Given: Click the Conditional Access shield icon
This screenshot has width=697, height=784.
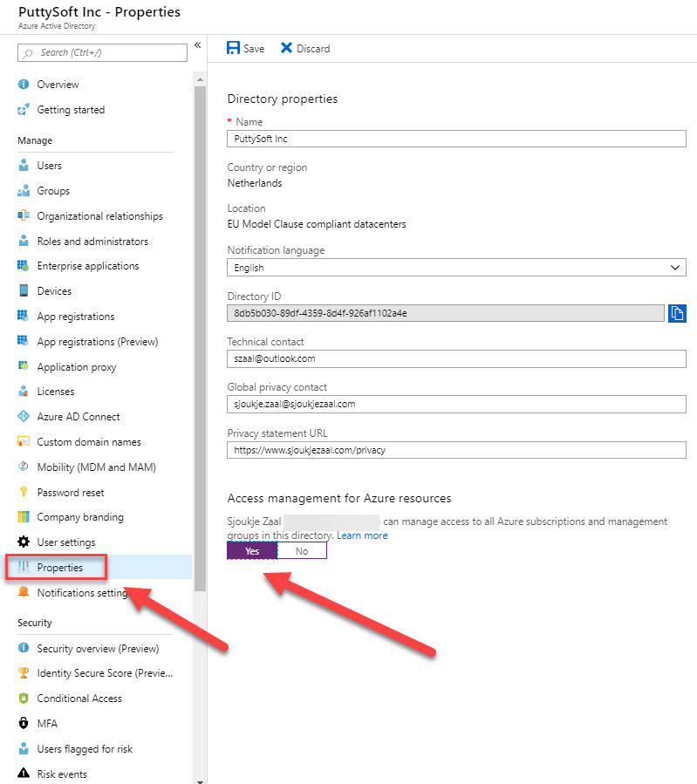Looking at the screenshot, I should [24, 698].
